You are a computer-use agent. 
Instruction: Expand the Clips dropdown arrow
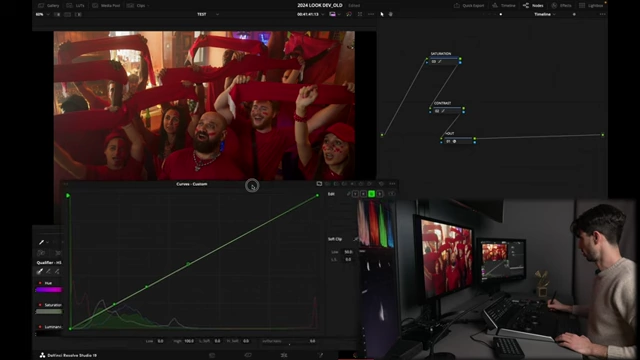pyautogui.click(x=148, y=6)
